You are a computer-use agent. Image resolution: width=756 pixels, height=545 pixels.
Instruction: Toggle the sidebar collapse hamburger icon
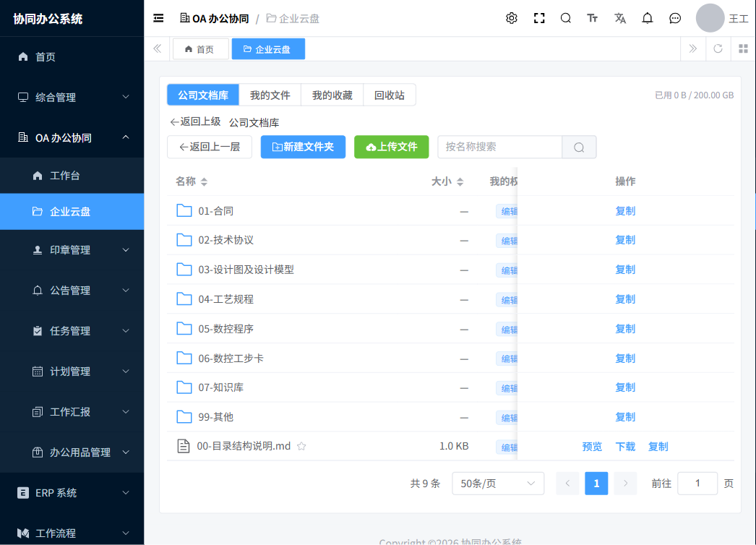pyautogui.click(x=158, y=18)
